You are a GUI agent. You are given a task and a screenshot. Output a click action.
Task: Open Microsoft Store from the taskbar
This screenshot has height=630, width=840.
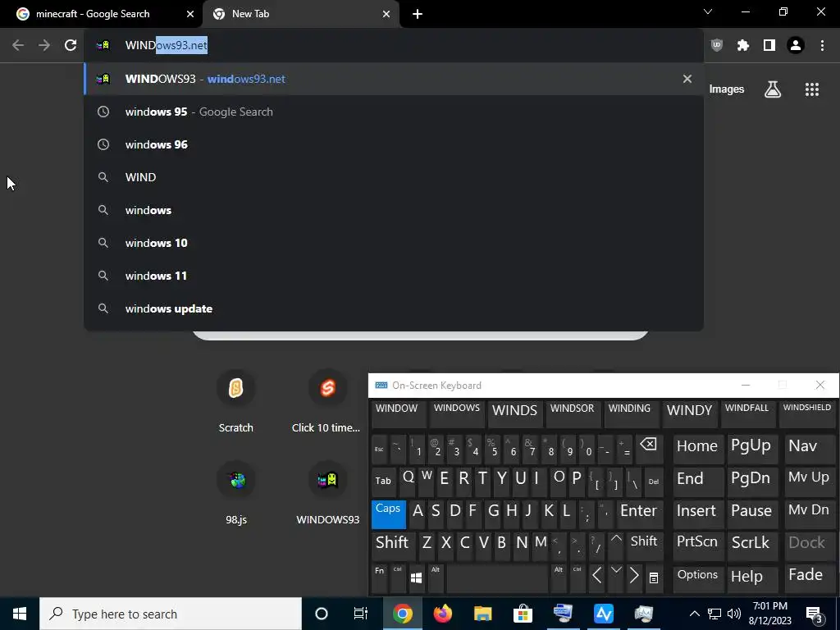click(523, 614)
